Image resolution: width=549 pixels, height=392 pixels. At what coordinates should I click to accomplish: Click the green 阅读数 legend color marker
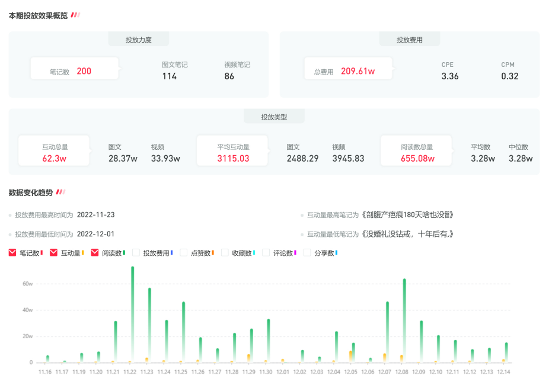tap(124, 253)
